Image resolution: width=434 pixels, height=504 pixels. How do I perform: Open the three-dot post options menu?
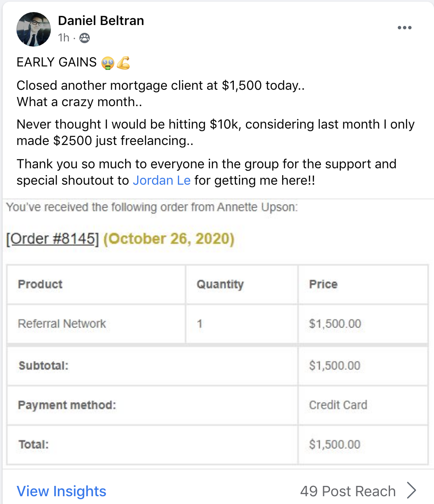tap(404, 28)
